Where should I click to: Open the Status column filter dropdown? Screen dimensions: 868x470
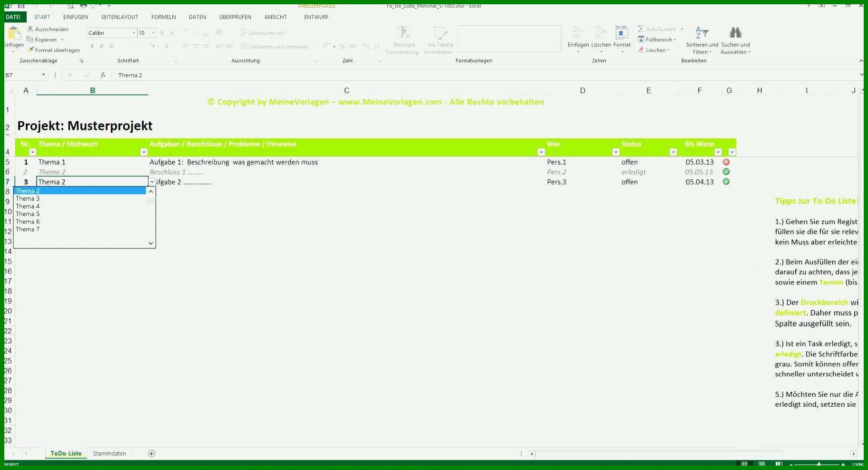[673, 152]
